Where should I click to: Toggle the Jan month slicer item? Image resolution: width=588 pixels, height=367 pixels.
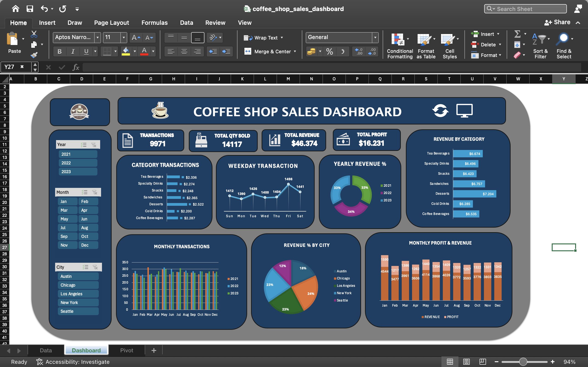[x=68, y=201]
